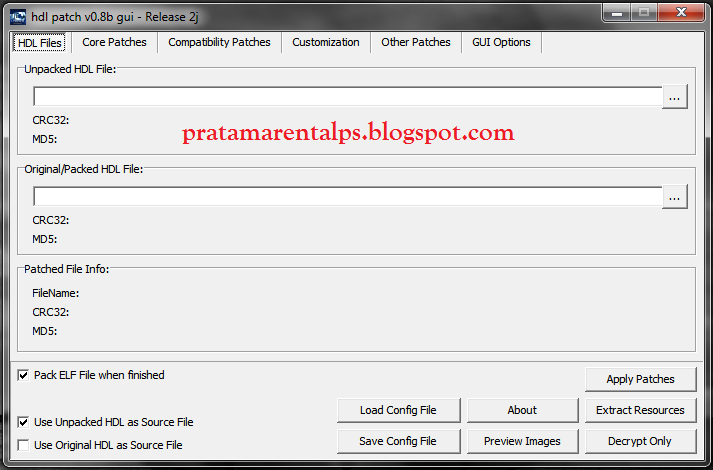Click Extract Resources

pyautogui.click(x=640, y=410)
